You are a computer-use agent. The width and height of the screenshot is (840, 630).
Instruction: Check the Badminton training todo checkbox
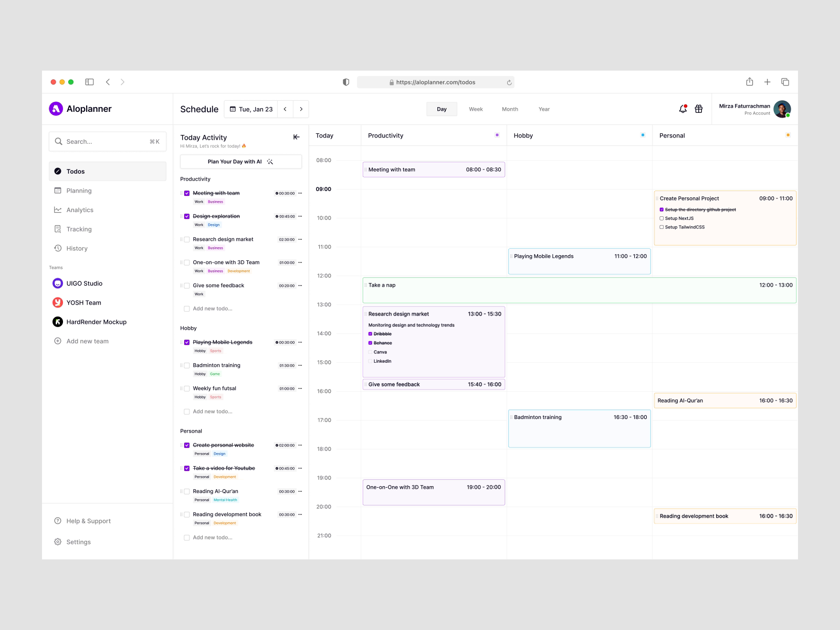pyautogui.click(x=187, y=365)
